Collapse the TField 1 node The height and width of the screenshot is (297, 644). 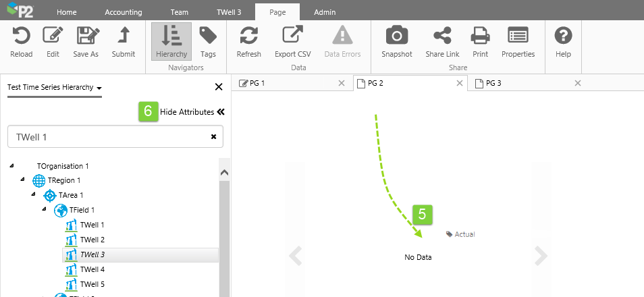click(44, 210)
